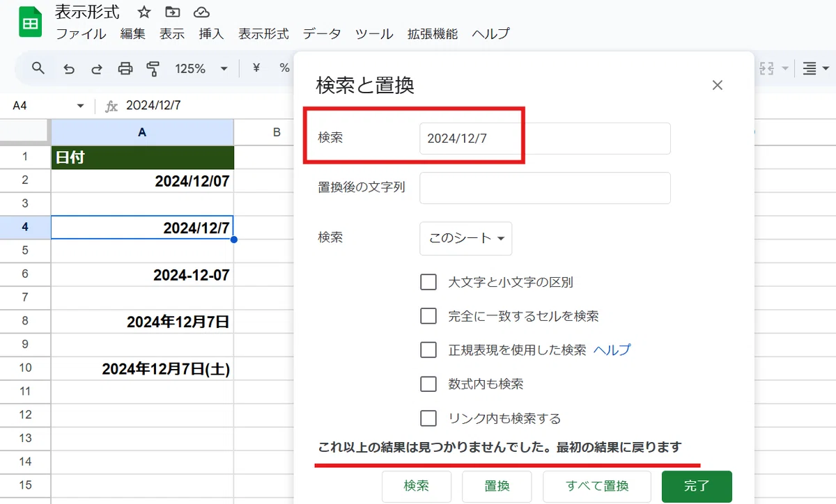Open the 挿入 menu
Screen dimensions: 836x504
(211, 33)
